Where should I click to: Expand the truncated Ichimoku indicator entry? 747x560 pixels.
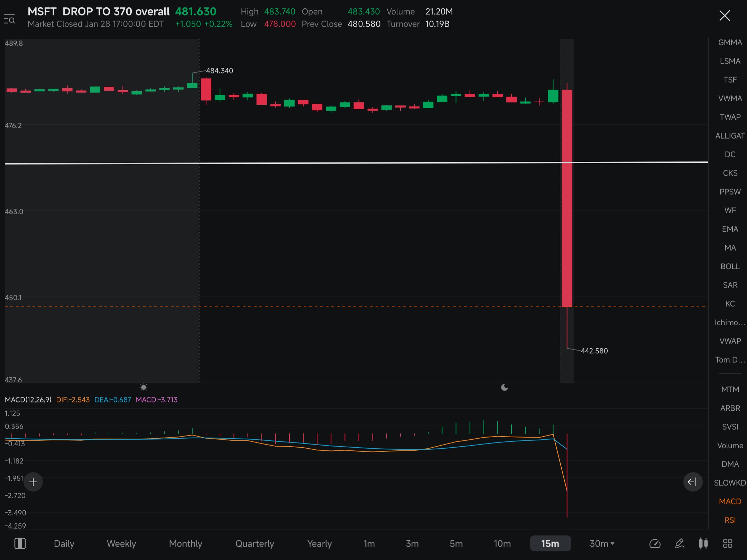pyautogui.click(x=730, y=322)
